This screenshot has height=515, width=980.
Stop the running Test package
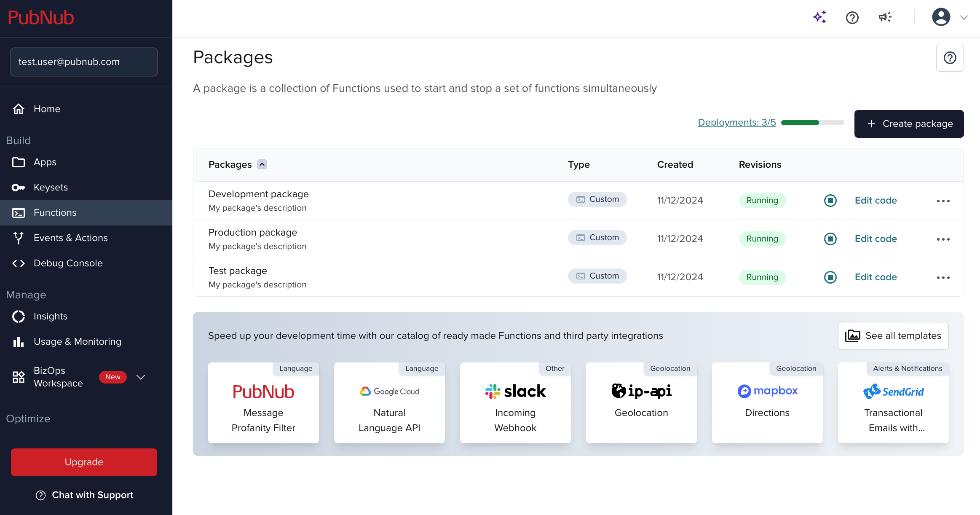830,277
